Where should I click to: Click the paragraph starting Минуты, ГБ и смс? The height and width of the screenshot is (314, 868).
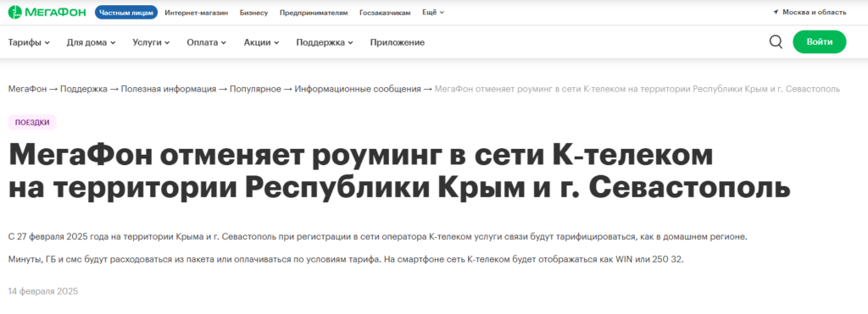click(x=347, y=259)
